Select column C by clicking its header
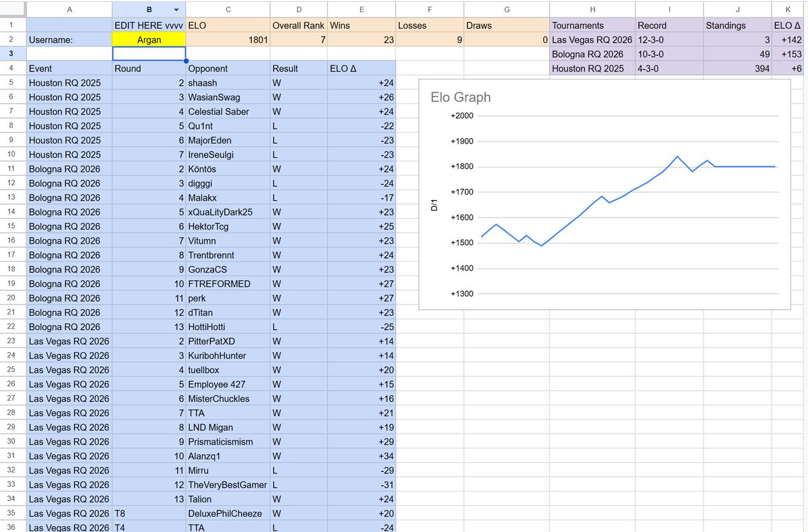Viewport: 808px width, 532px height. coord(228,10)
